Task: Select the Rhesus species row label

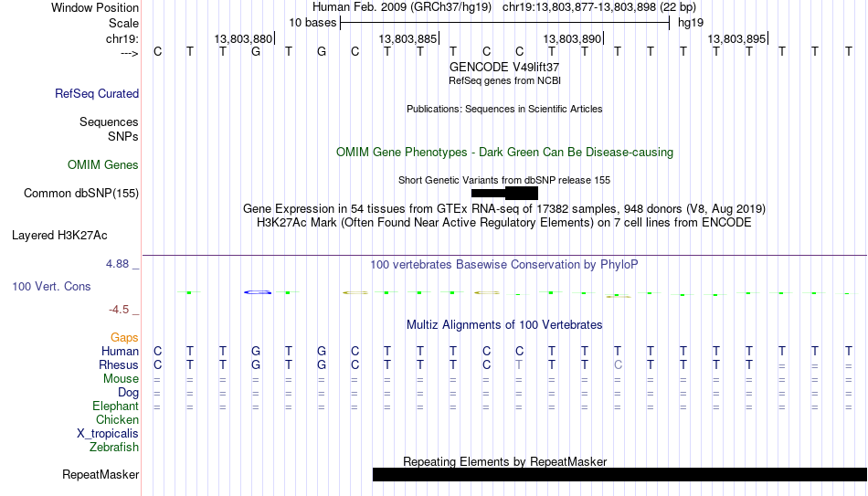Action: point(119,364)
